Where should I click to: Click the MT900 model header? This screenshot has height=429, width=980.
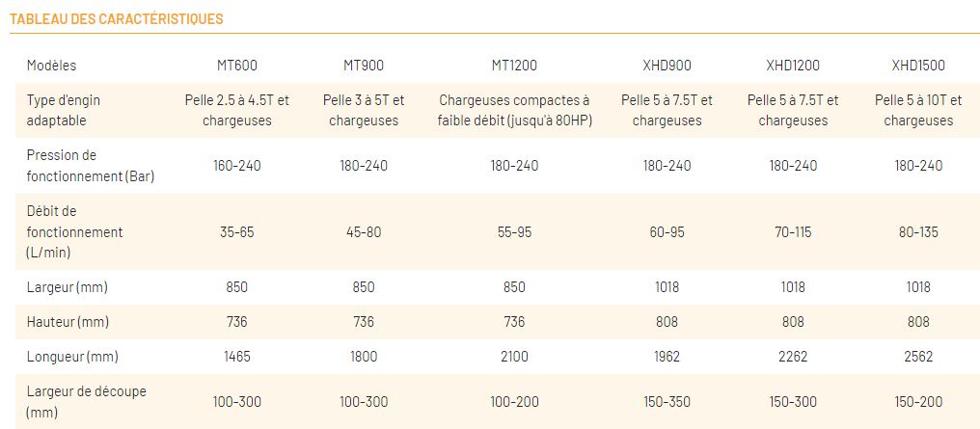[x=364, y=66]
